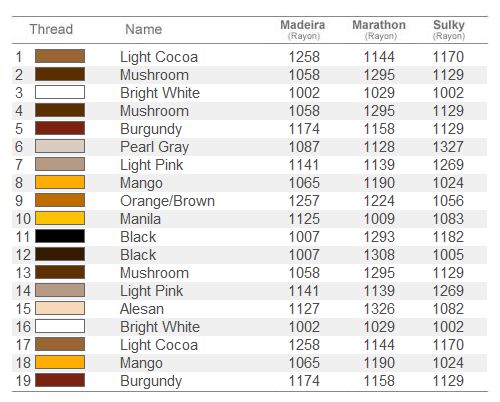This screenshot has width=500, height=402.
Task: Click the Madeira (Rayon) column header
Action: click(303, 29)
